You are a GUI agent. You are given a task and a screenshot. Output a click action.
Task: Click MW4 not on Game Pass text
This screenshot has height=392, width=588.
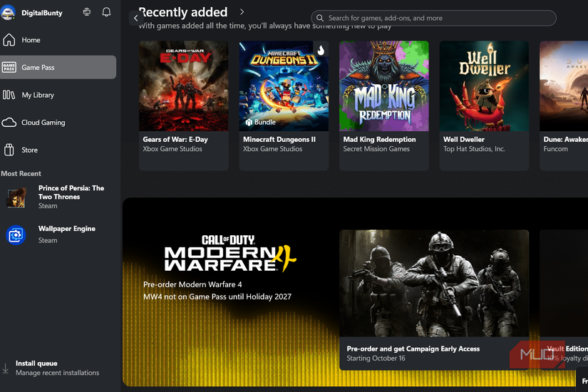tap(217, 296)
